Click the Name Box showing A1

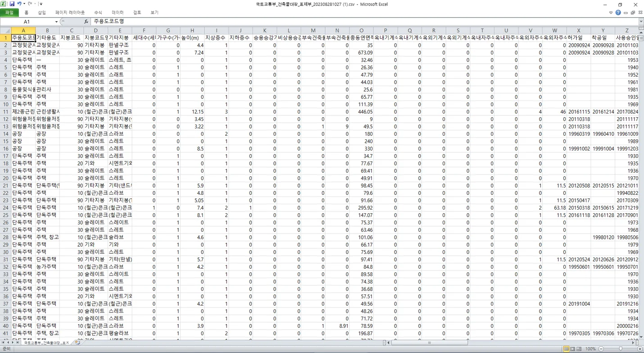(x=27, y=22)
